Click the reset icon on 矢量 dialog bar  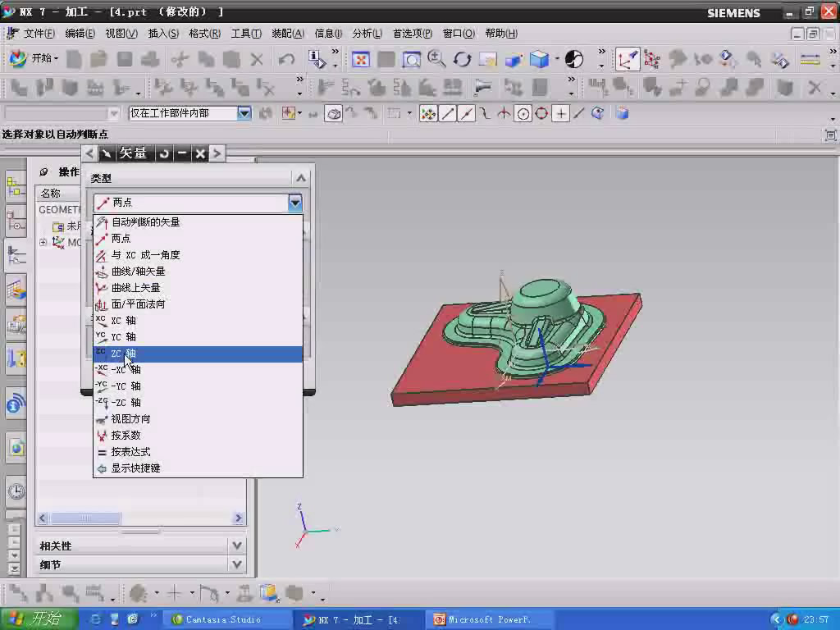(164, 153)
